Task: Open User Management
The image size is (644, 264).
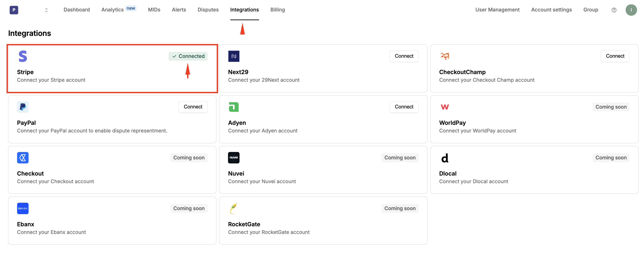Action: coord(497,10)
